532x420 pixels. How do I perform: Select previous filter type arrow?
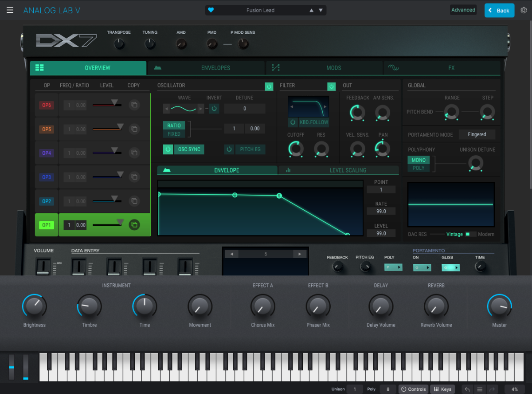click(x=291, y=107)
